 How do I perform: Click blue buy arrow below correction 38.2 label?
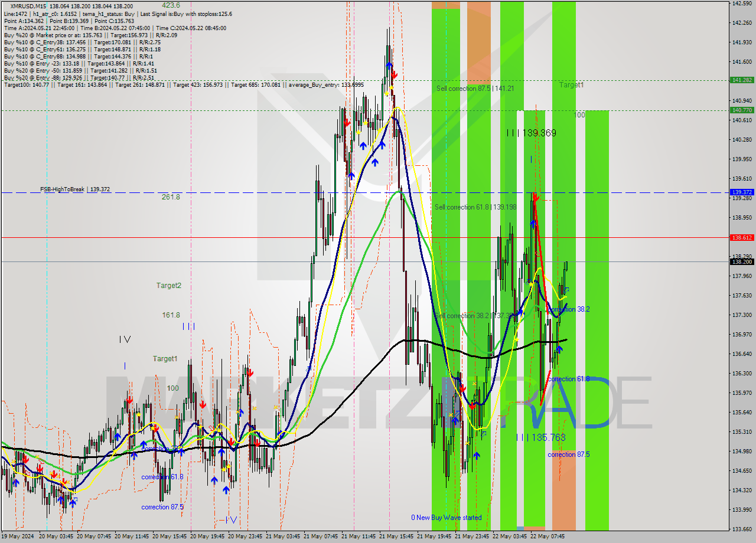tap(559, 349)
